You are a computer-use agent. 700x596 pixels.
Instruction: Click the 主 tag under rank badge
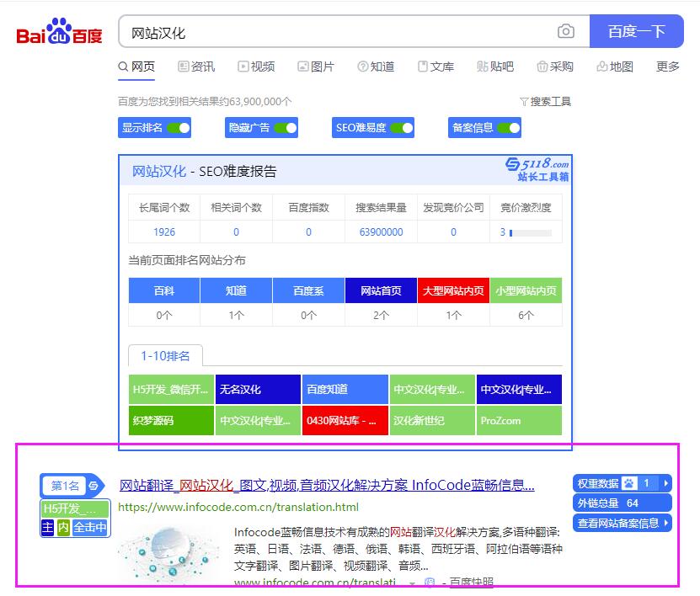pos(47,527)
